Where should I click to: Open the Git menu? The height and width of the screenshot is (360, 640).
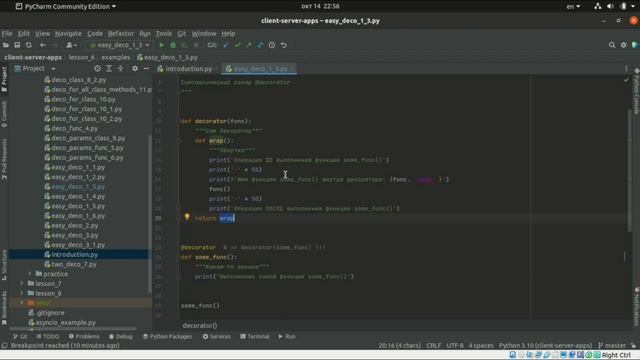182,33
